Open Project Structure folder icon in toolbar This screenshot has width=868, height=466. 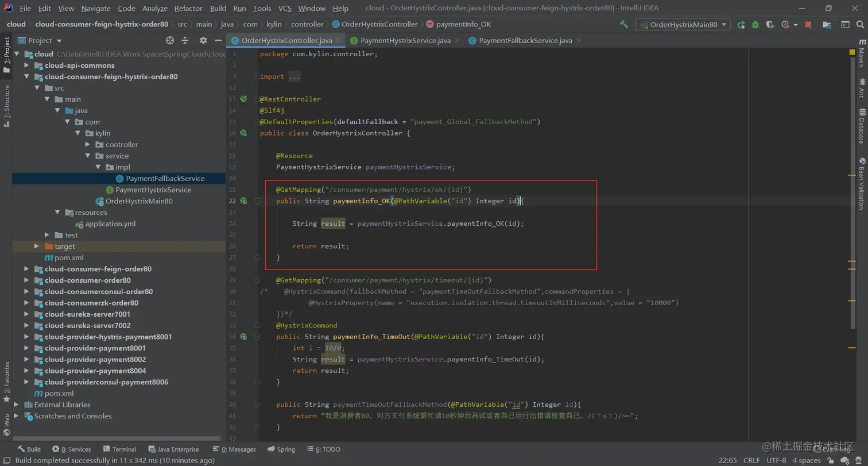(827, 25)
